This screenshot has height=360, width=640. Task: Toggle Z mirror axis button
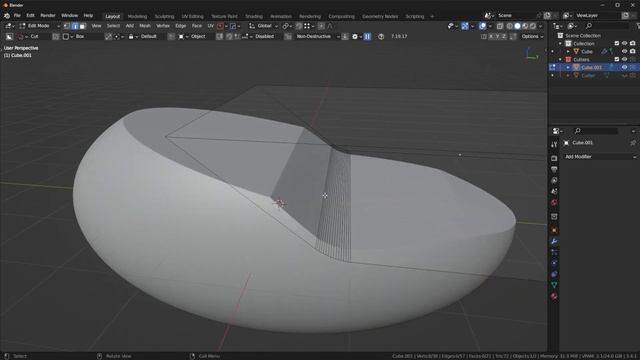(x=504, y=36)
